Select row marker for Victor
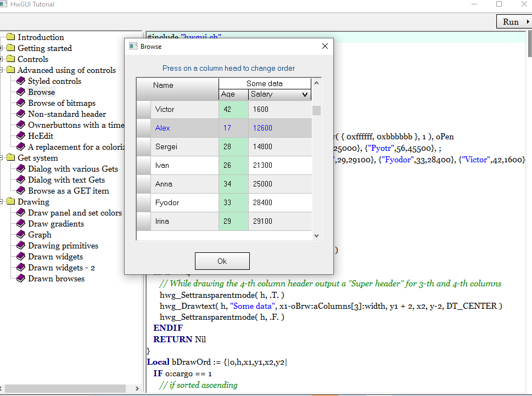The width and height of the screenshot is (532, 396). click(x=143, y=109)
